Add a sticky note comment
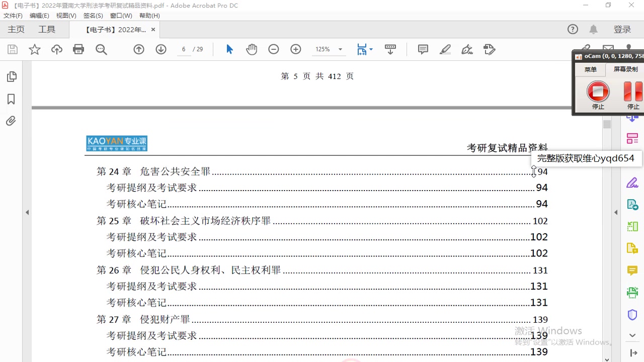644x362 pixels. pos(423,49)
